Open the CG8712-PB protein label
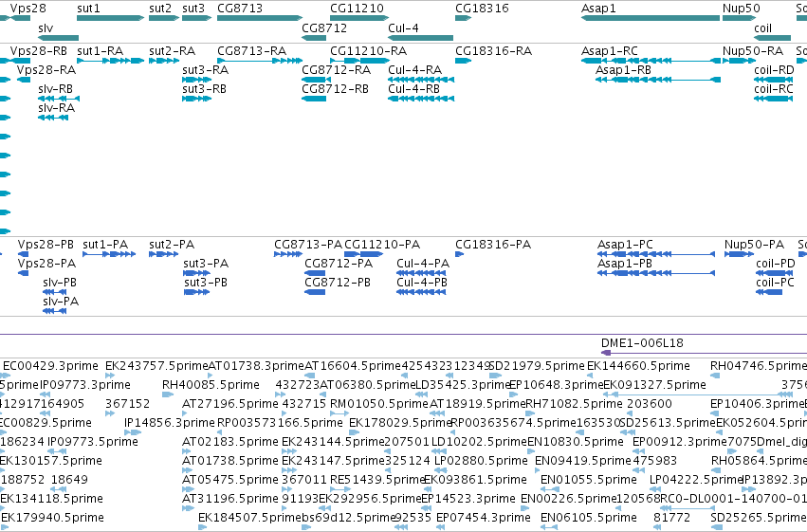 pyautogui.click(x=338, y=283)
